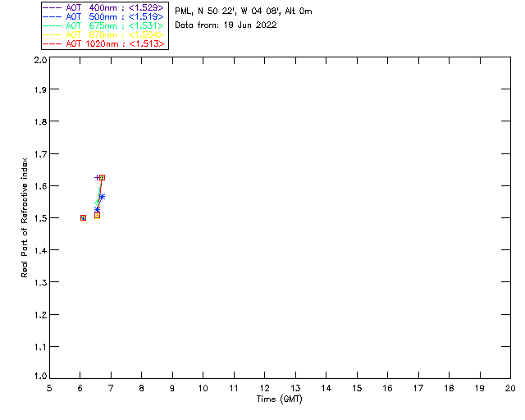The height and width of the screenshot is (420, 525).
Task: Click the blue dashed line legend swatch
Action: 52,16
